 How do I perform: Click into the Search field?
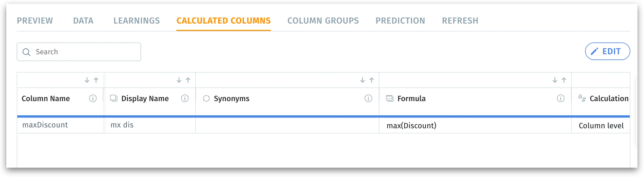[x=84, y=52]
